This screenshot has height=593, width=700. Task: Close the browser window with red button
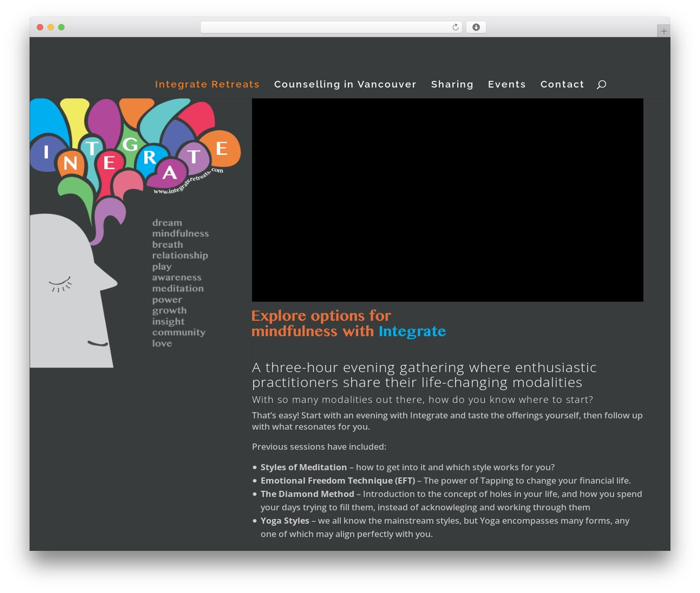[x=40, y=27]
